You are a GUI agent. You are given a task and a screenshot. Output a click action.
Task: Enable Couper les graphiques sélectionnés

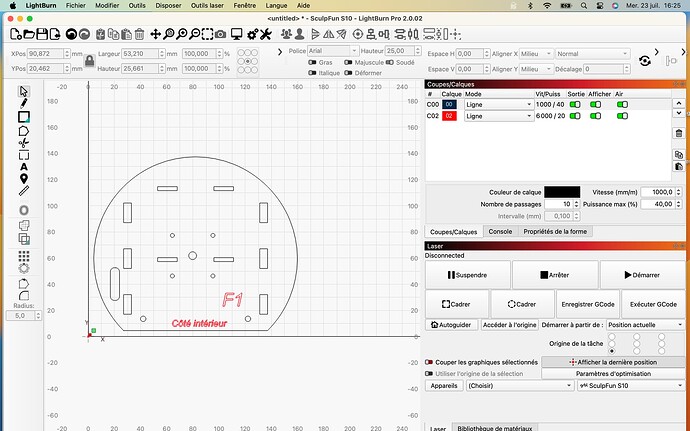coord(429,362)
